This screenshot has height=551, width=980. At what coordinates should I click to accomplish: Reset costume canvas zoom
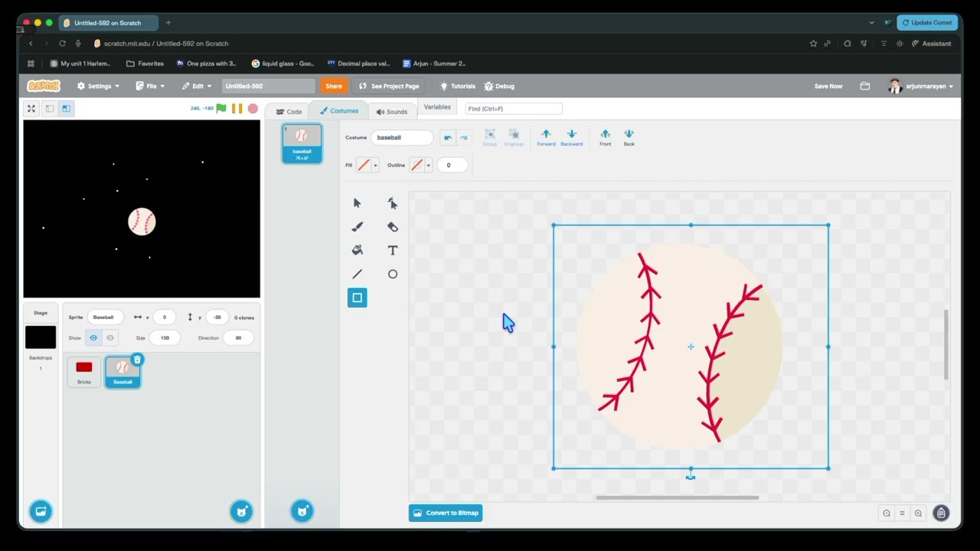903,514
